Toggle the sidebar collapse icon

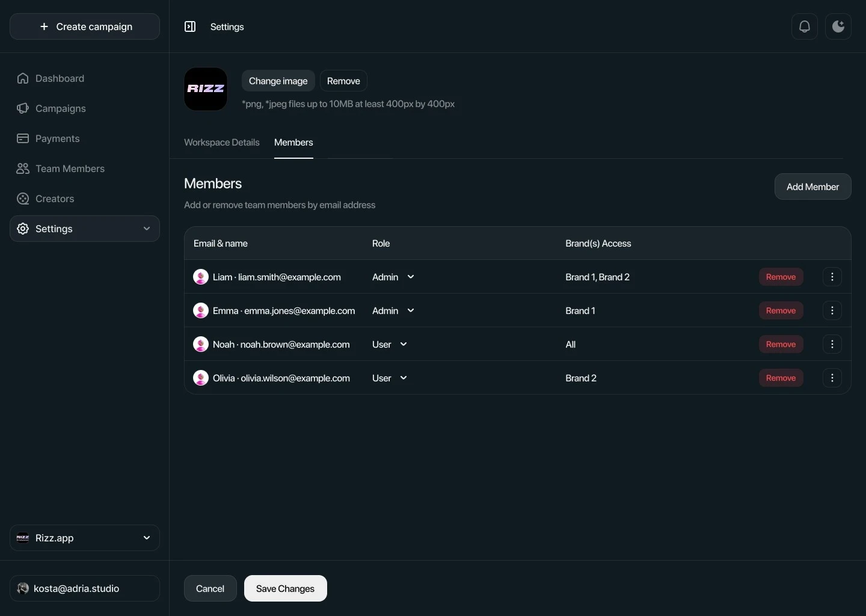tap(190, 26)
